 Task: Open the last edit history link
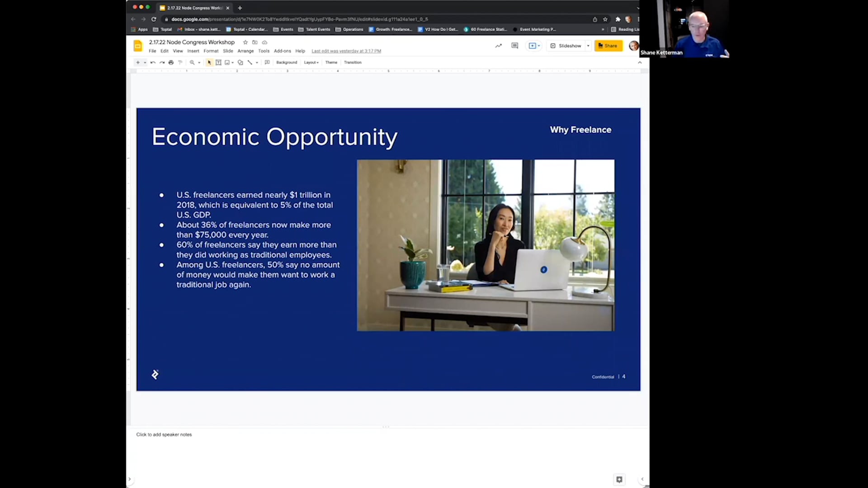coord(346,51)
